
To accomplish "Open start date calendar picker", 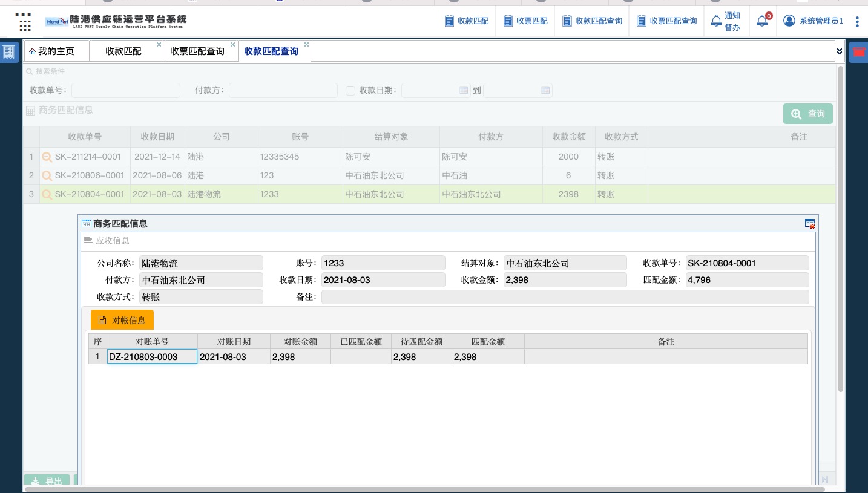I will 464,91.
